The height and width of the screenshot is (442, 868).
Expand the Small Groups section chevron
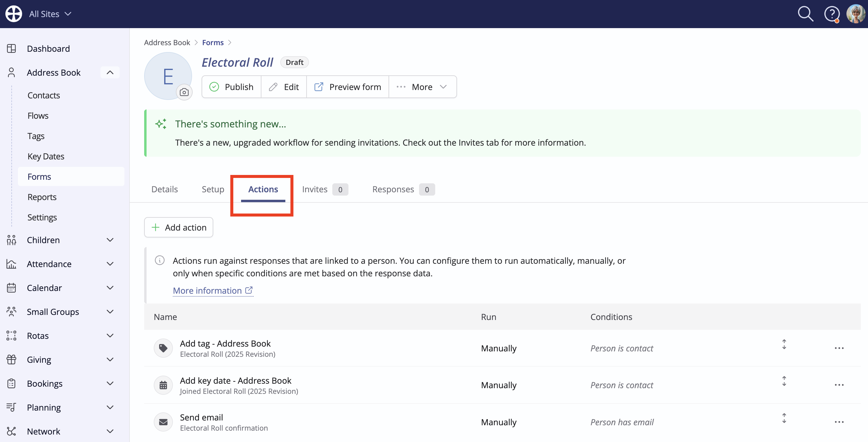coord(110,312)
